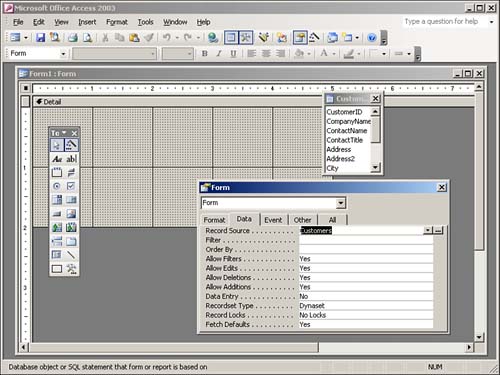Open the Code editor icon
Screen dimensions: 500x375
tap(282, 37)
